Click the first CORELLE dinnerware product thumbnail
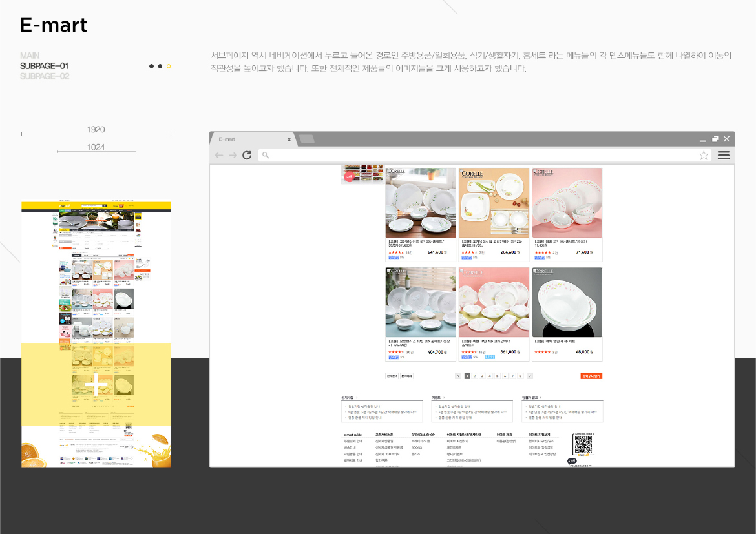The width and height of the screenshot is (756, 534). tap(421, 202)
